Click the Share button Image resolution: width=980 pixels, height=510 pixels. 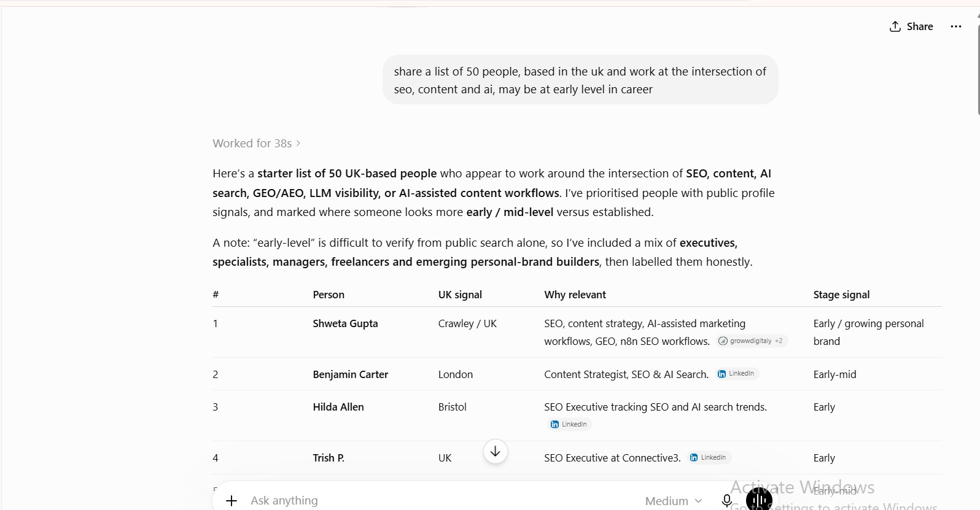tap(911, 26)
